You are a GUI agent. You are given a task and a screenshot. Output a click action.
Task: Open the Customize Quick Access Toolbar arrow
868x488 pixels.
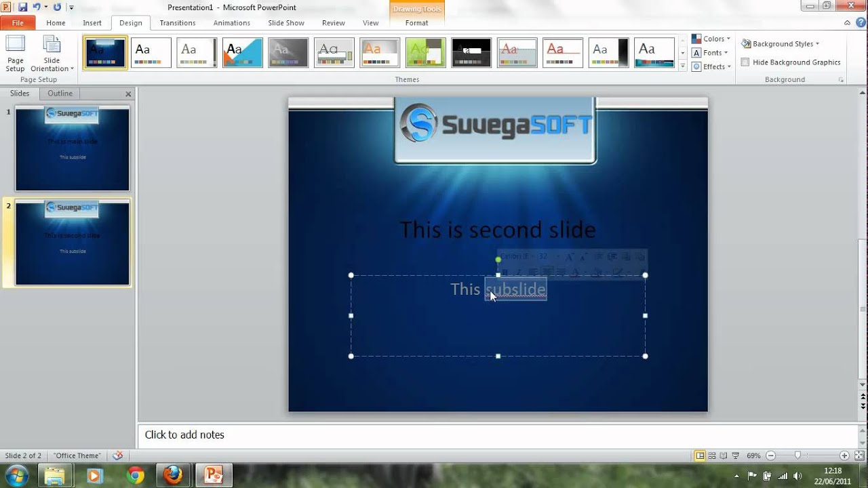point(71,8)
